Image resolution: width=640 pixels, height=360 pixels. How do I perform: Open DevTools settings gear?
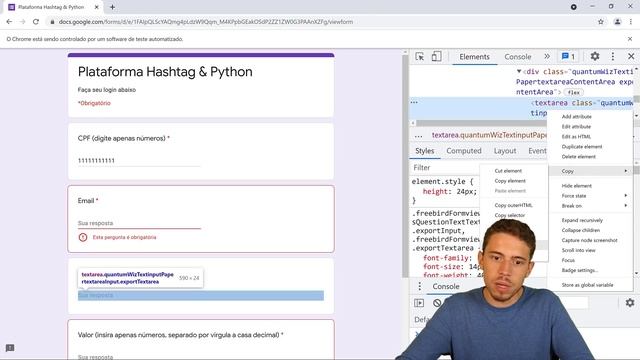pos(595,56)
